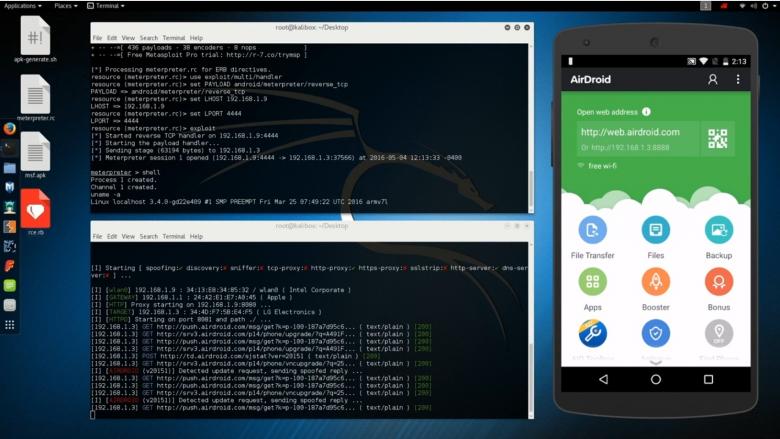
Task: Select the meterpreter.rc desktop file
Action: (x=35, y=98)
